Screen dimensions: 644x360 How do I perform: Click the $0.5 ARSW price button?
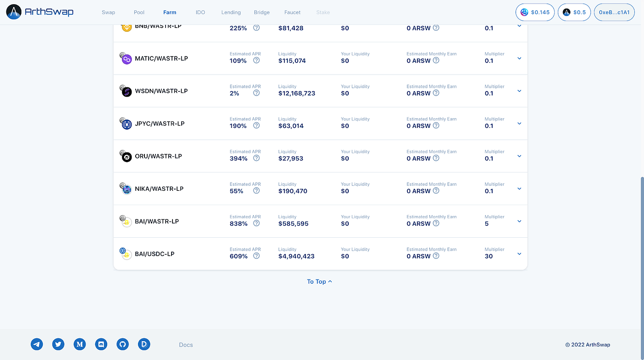[x=574, y=12]
